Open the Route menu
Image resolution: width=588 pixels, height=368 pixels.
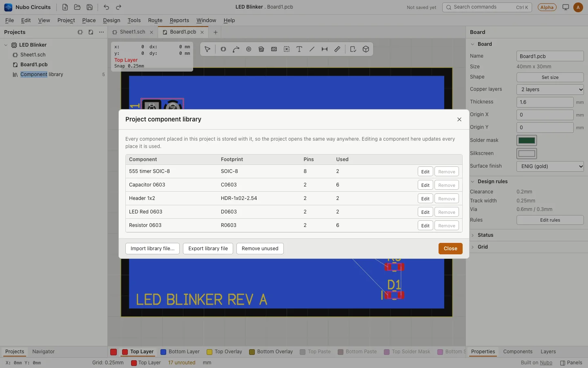(x=155, y=20)
